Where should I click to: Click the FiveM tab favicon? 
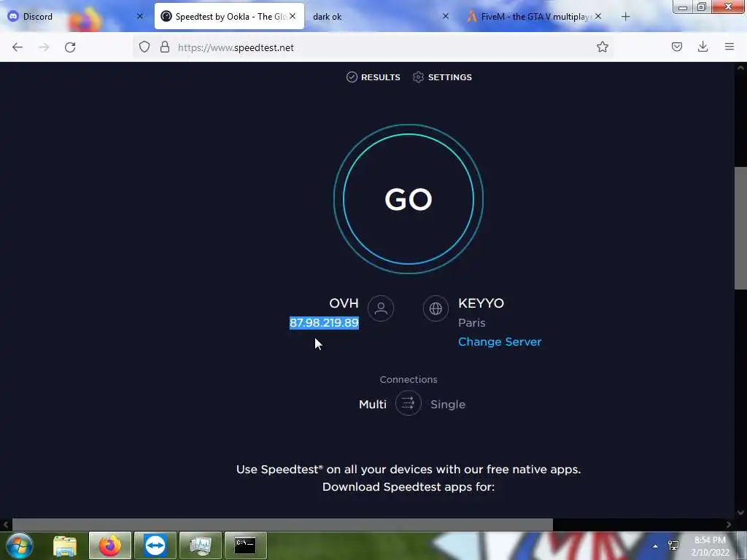point(472,16)
